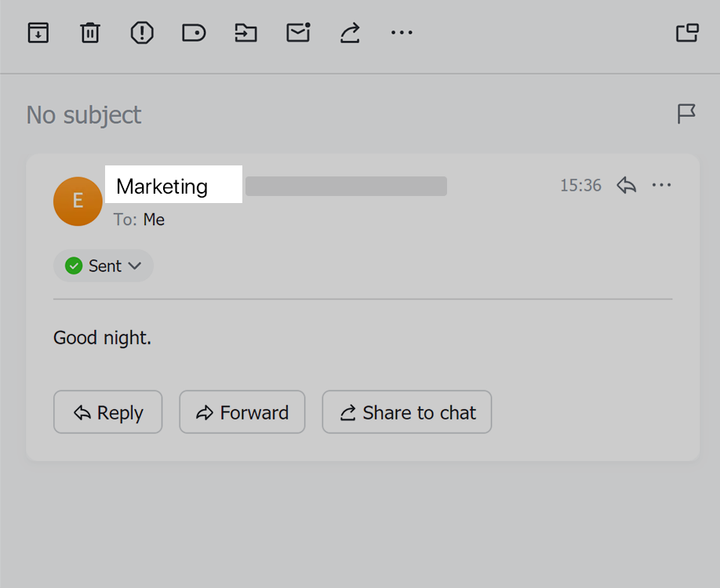Mark the email as spam

tap(141, 33)
